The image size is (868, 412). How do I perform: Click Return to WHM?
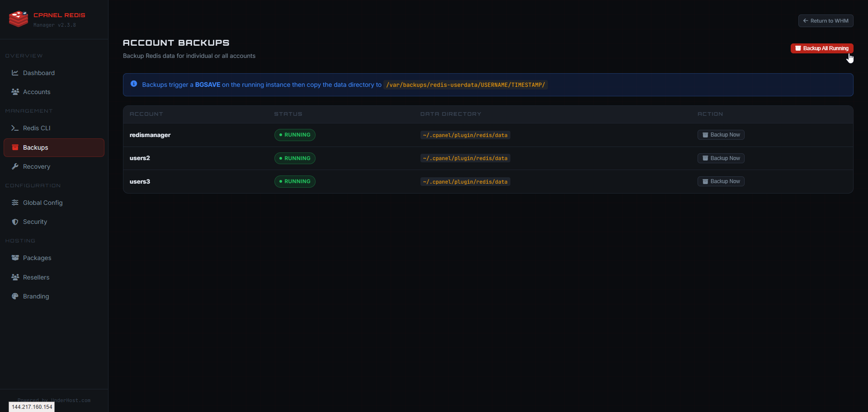click(x=826, y=20)
